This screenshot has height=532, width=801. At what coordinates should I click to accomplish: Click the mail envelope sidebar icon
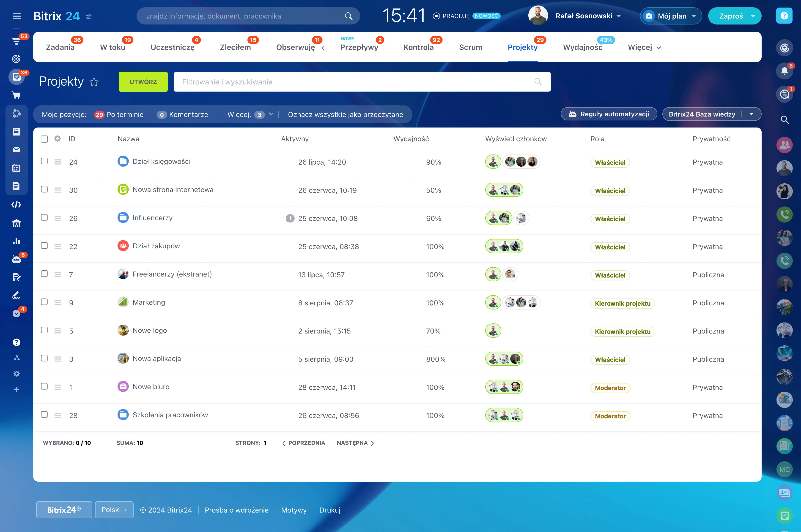16,150
